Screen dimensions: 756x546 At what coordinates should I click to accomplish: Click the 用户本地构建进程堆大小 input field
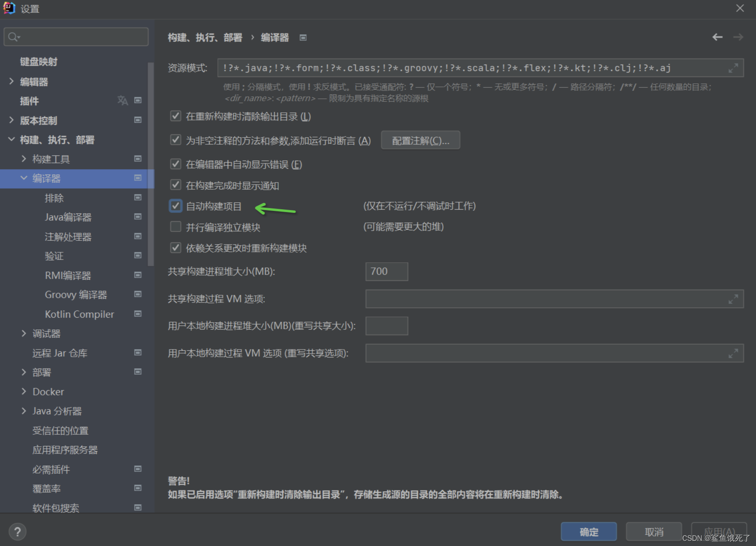387,326
